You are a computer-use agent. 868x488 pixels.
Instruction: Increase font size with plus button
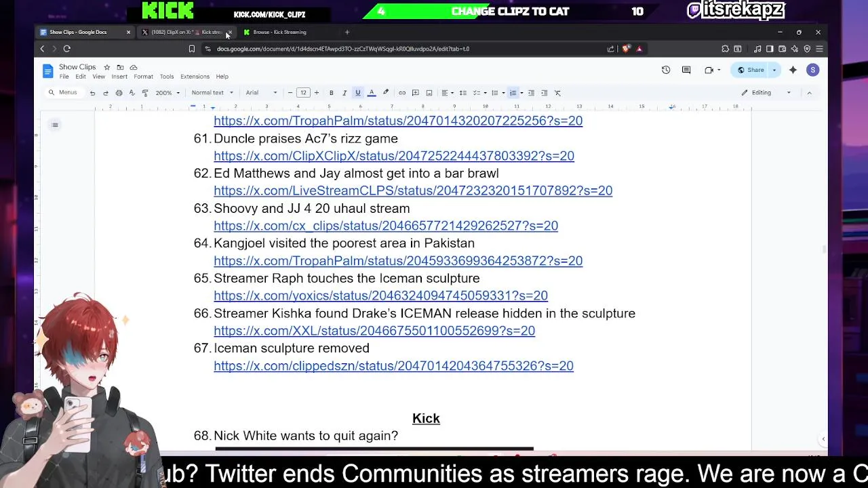coord(316,93)
